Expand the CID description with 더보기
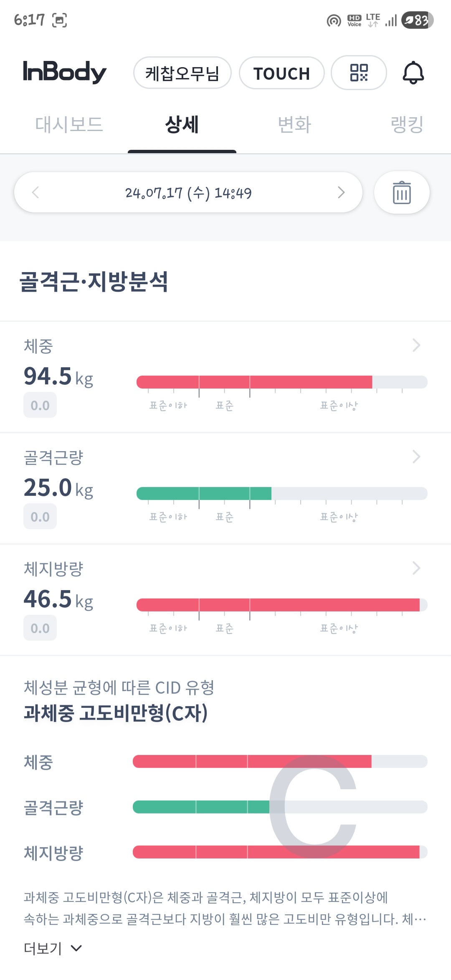The width and height of the screenshot is (451, 980). 53,948
